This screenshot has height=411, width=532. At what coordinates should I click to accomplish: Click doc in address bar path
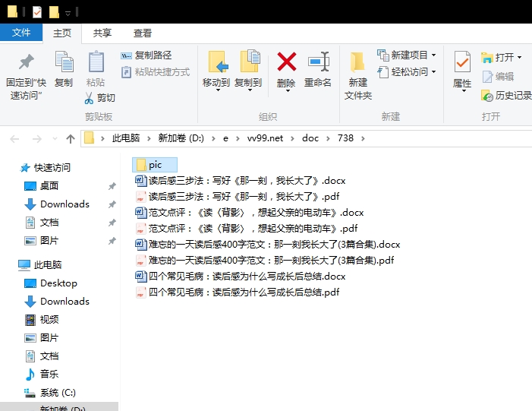click(310, 138)
